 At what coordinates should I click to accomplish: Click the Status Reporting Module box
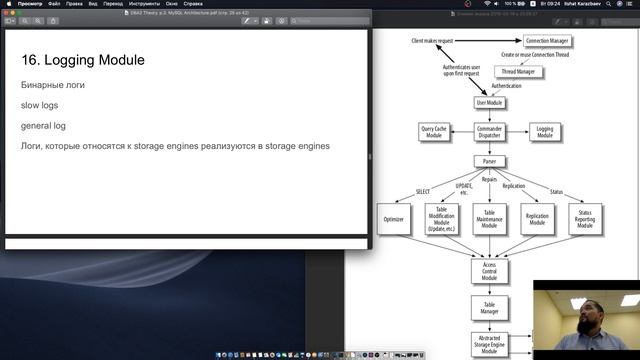click(x=585, y=219)
